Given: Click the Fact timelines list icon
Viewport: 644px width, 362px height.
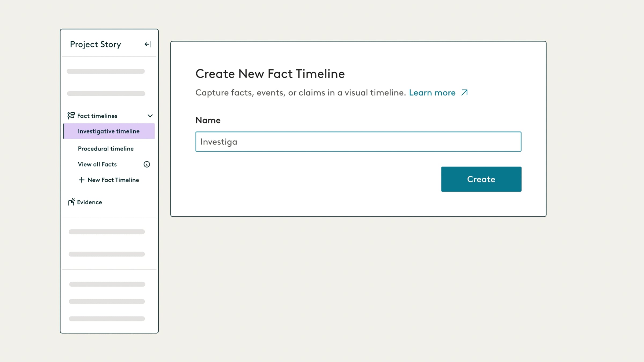Looking at the screenshot, I should [71, 116].
